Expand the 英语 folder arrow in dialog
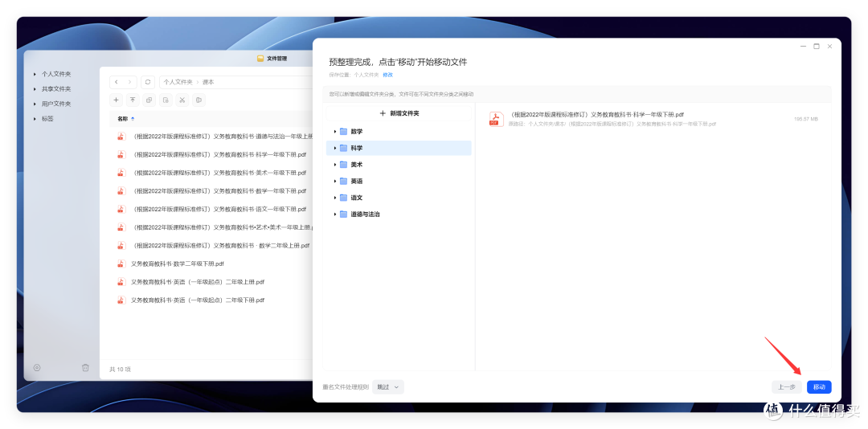The height and width of the screenshot is (429, 868). 335,181
